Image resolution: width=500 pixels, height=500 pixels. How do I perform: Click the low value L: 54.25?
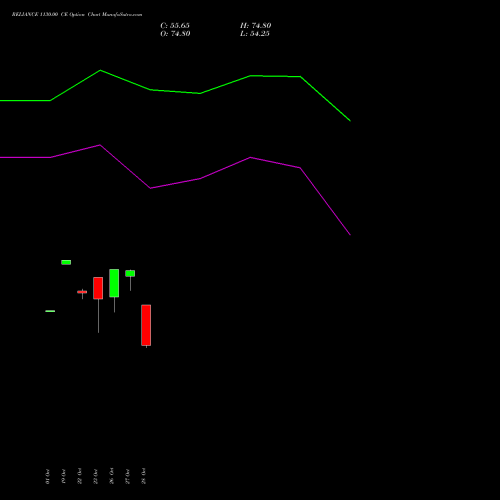point(255,34)
